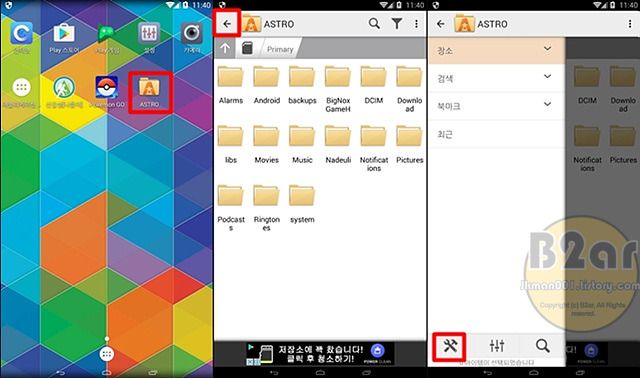
Task: Select 최근 drawer menu item
Action: (x=497, y=134)
